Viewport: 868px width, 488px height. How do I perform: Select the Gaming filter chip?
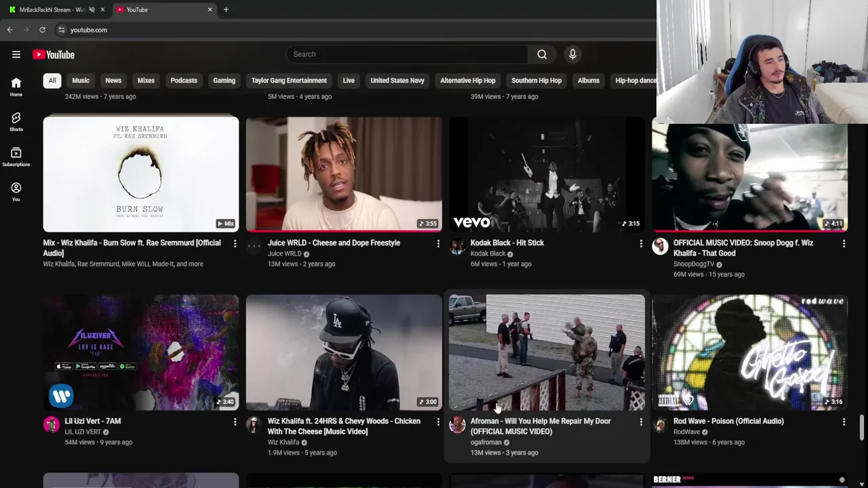click(224, 81)
